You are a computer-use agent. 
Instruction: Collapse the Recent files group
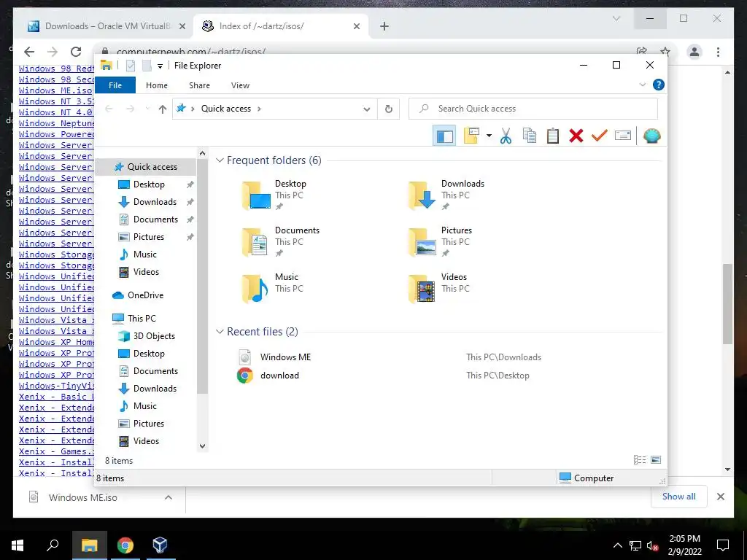(220, 332)
